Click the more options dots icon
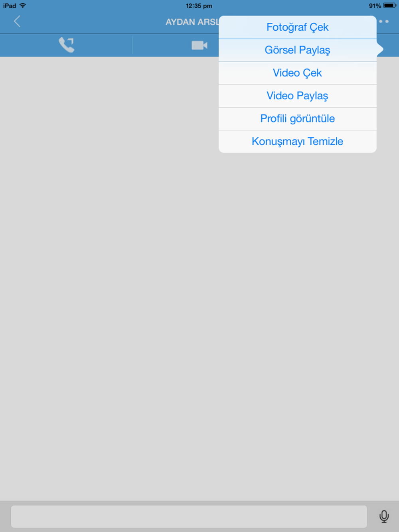 click(384, 22)
